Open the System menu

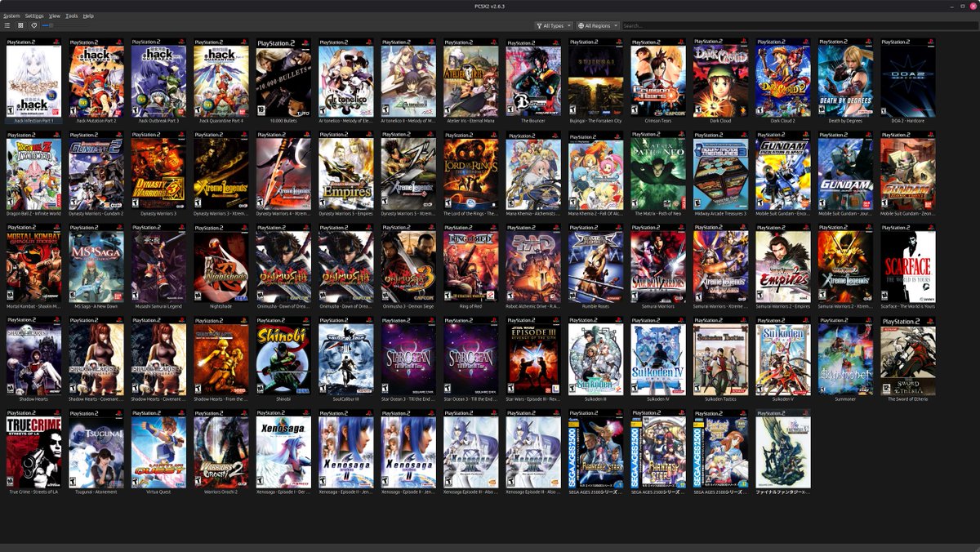(11, 16)
